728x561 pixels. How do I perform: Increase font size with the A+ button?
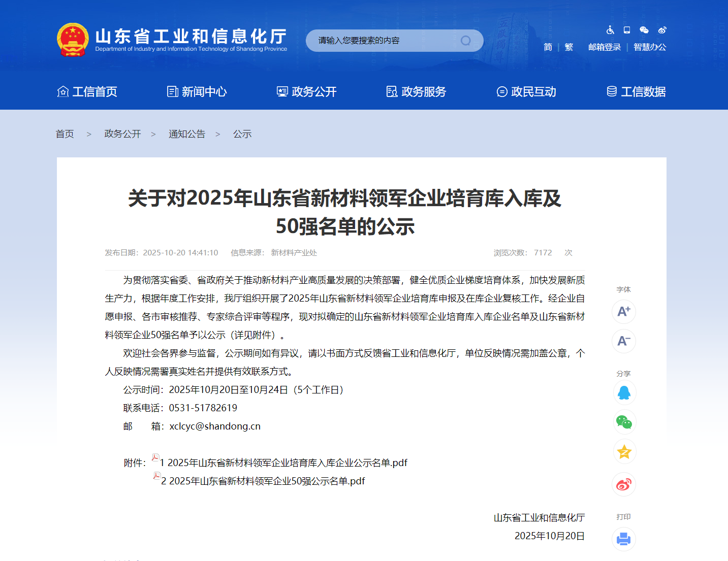click(x=624, y=312)
